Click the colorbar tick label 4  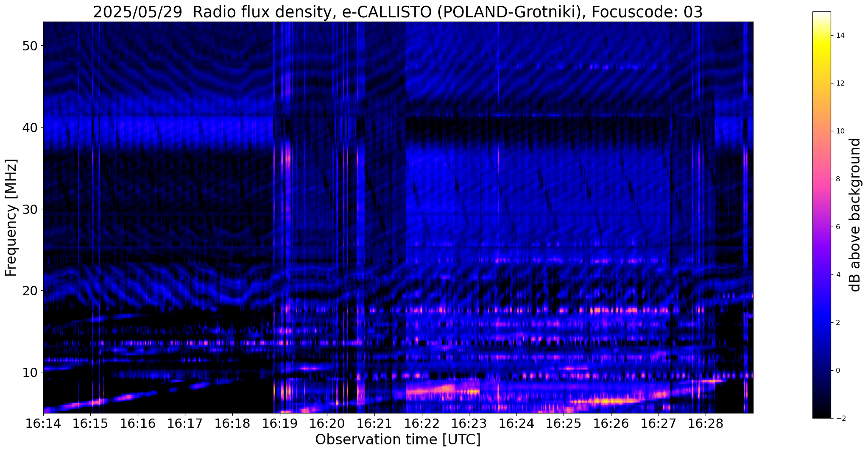[x=838, y=275]
